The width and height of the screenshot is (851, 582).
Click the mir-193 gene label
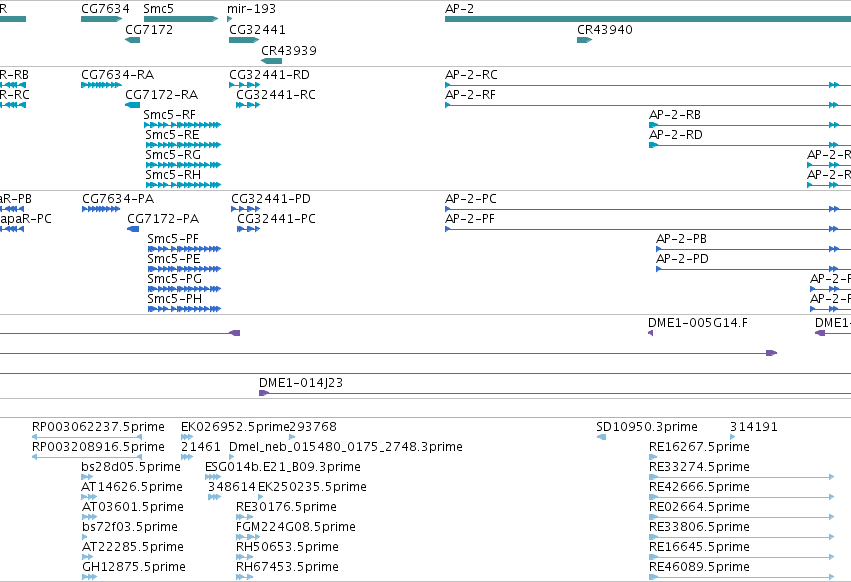click(251, 9)
